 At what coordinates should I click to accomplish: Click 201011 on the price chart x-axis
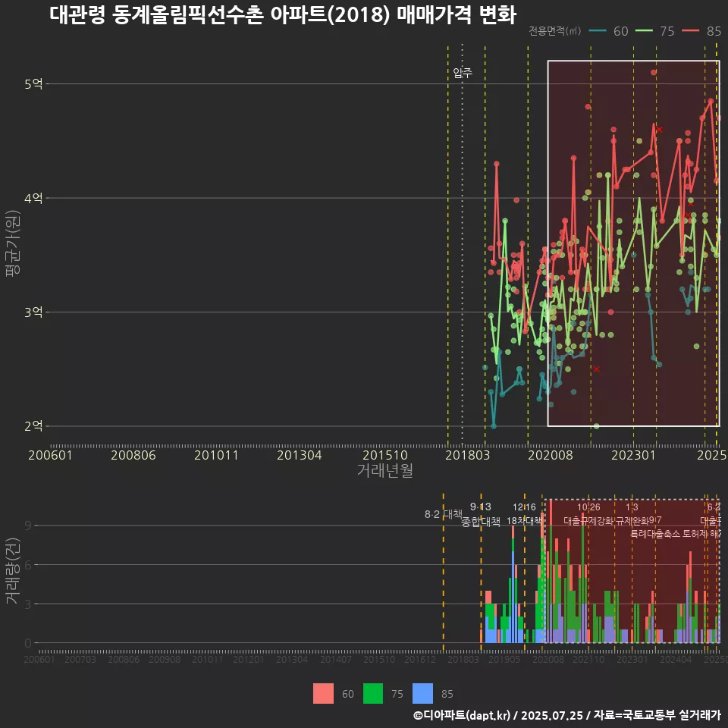(216, 455)
